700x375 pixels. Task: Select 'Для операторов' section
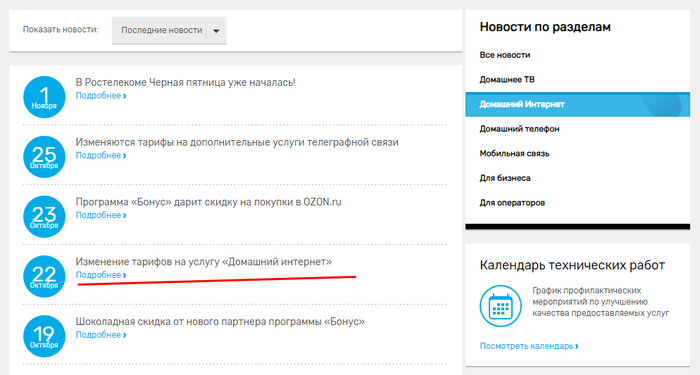click(512, 203)
